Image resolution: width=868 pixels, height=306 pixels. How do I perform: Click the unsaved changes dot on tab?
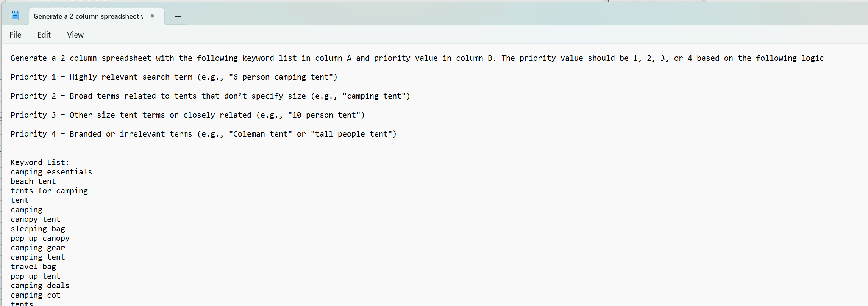point(152,16)
